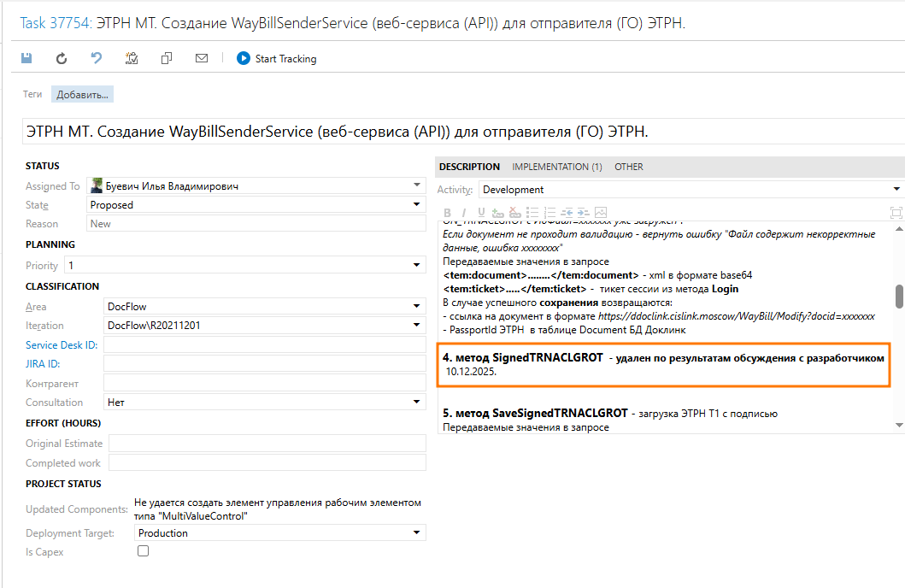Expand the Consultation dropdown showing Нет
Image resolution: width=905 pixels, height=588 pixels.
[x=417, y=402]
